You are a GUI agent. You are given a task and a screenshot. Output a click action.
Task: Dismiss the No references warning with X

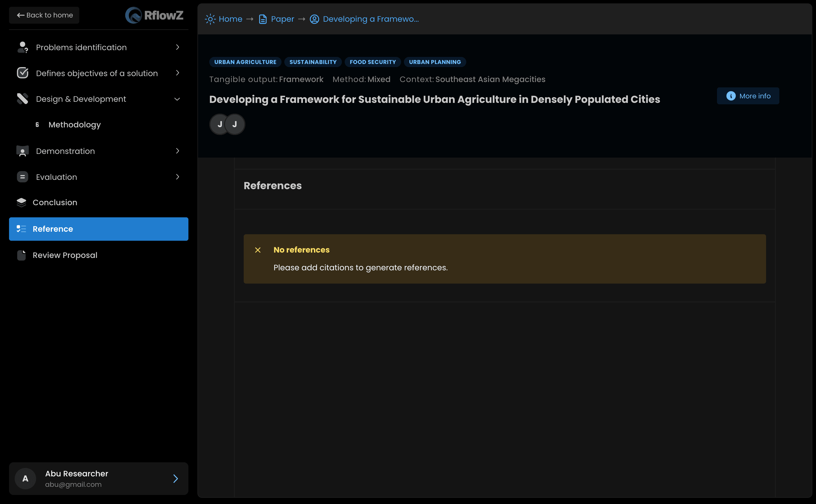258,250
